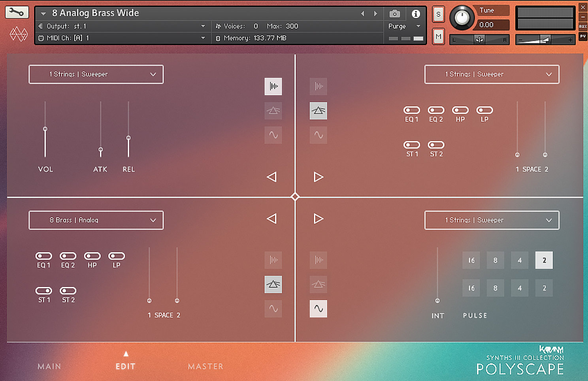The height and width of the screenshot is (381, 588).
Task: Click the VOL slider in top-left quadrant
Action: tap(45, 129)
